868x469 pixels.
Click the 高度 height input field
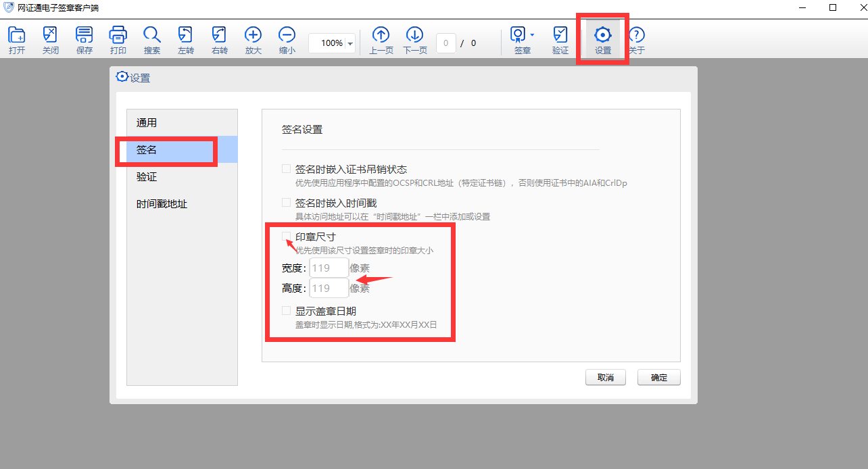[329, 289]
